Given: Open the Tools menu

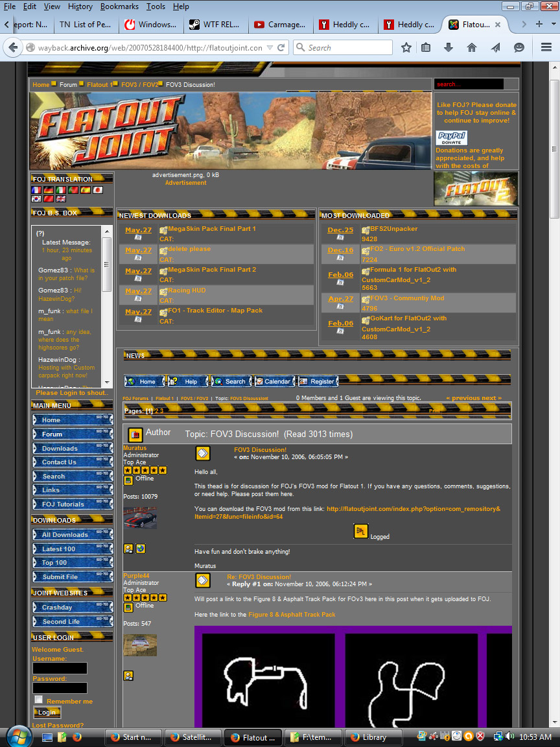Looking at the screenshot, I should tap(156, 6).
